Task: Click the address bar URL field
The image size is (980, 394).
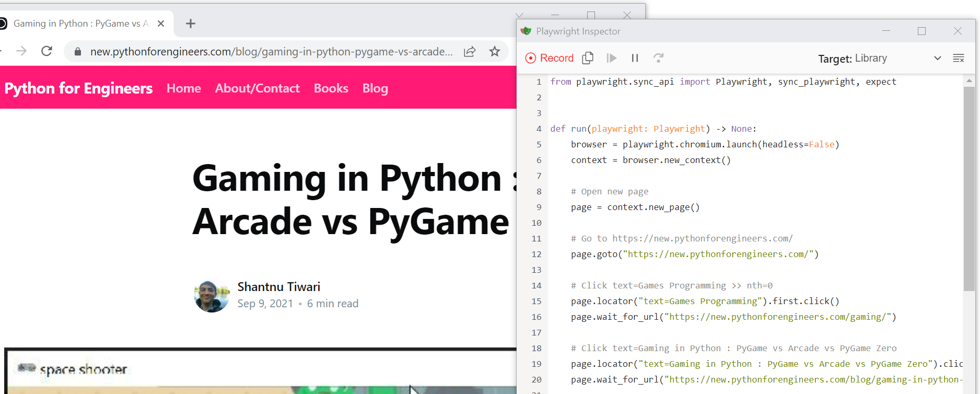Action: pos(271,52)
